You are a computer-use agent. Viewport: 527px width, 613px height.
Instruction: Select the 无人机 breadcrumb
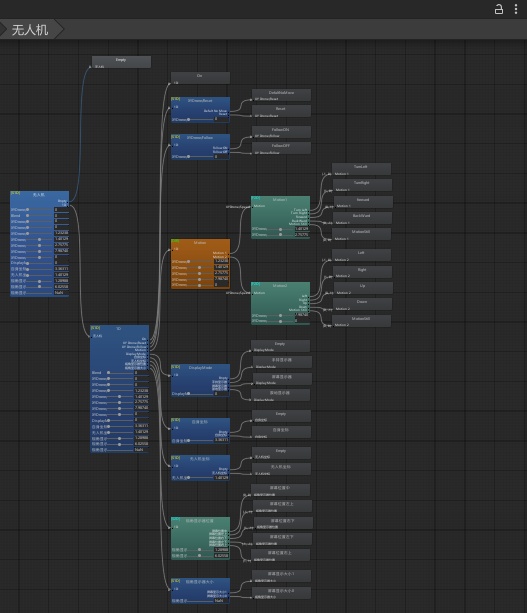(x=30, y=30)
